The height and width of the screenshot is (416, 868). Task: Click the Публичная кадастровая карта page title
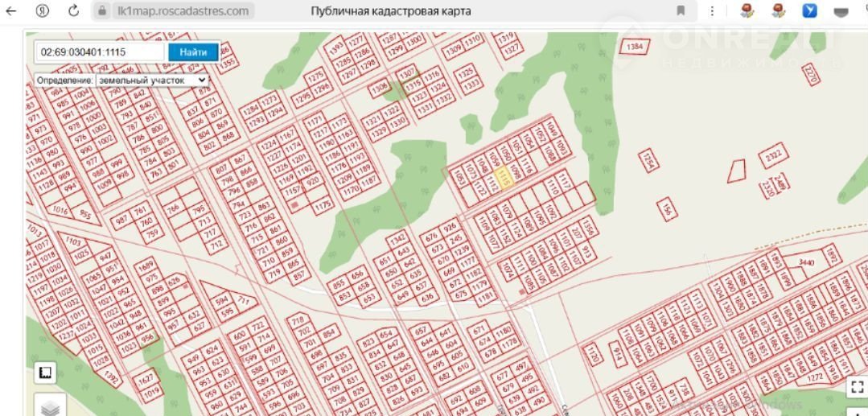[x=391, y=11]
